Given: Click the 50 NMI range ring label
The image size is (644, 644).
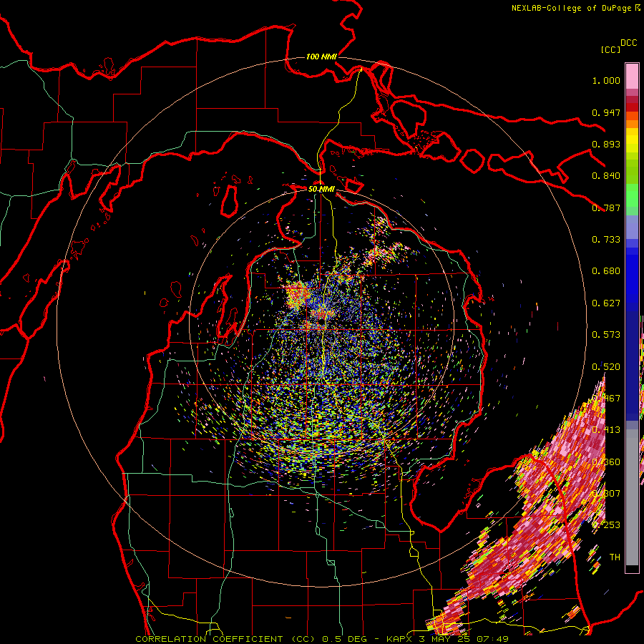Looking at the screenshot, I should click(x=321, y=189).
